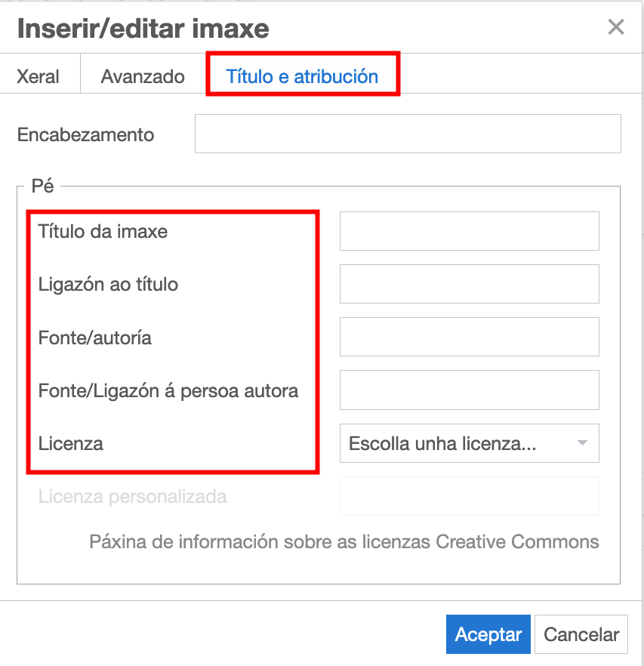Switch to the Xeral tab
The image size is (644, 666).
pyautogui.click(x=36, y=76)
